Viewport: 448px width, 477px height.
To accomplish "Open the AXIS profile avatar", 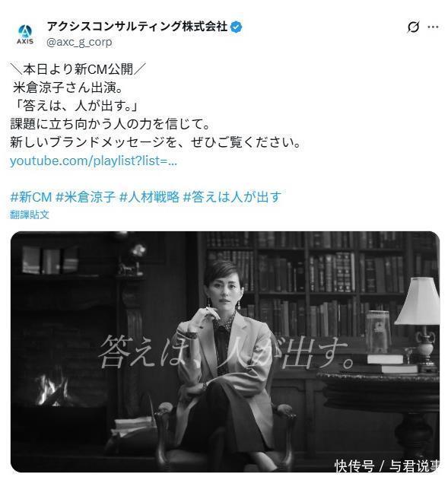I will tap(25, 34).
